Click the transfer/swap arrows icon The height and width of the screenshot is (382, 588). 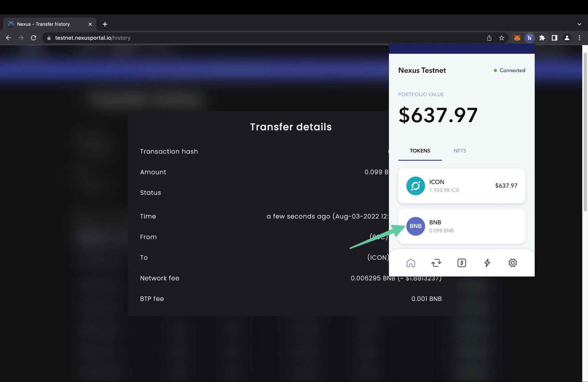click(x=436, y=262)
